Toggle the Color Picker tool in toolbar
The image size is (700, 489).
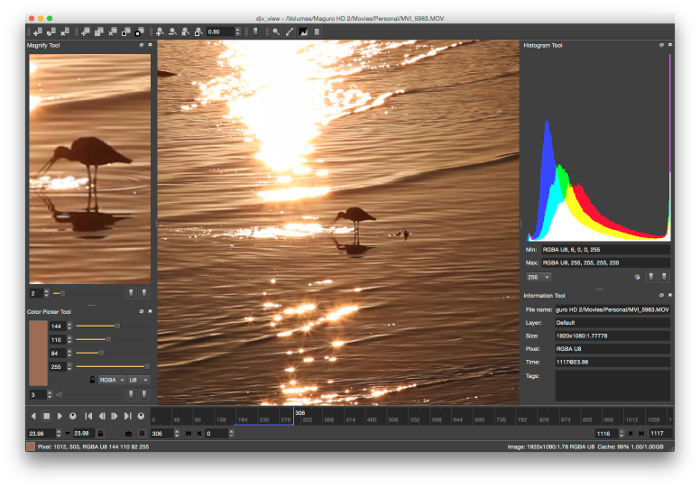[x=290, y=32]
